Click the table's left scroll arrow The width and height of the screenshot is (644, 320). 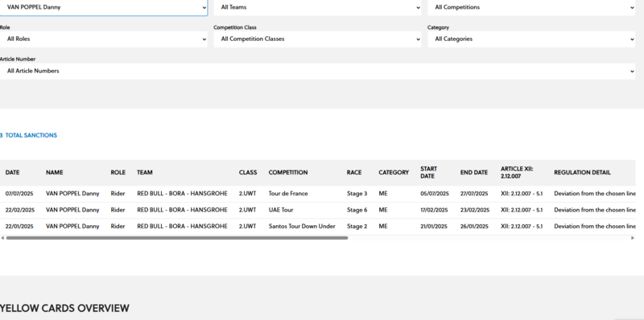click(2, 238)
